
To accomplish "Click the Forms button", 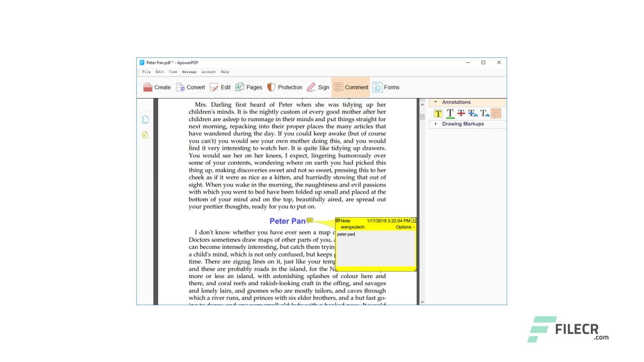I will 386,87.
